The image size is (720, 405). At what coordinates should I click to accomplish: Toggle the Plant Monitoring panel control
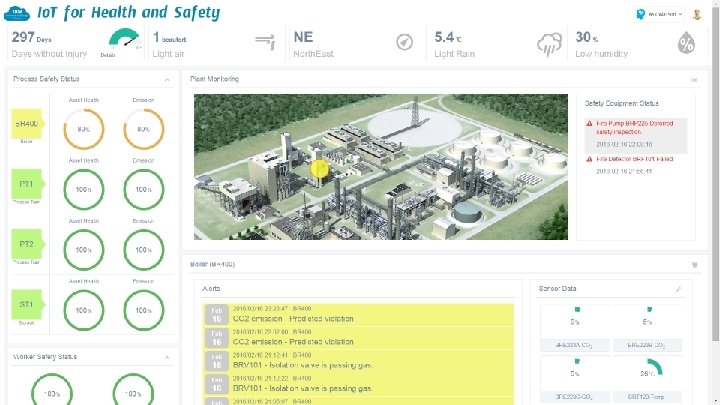click(x=694, y=80)
